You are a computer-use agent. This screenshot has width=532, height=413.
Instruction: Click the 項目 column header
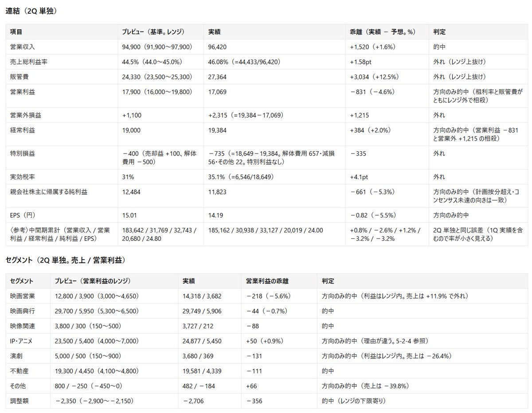(x=16, y=32)
